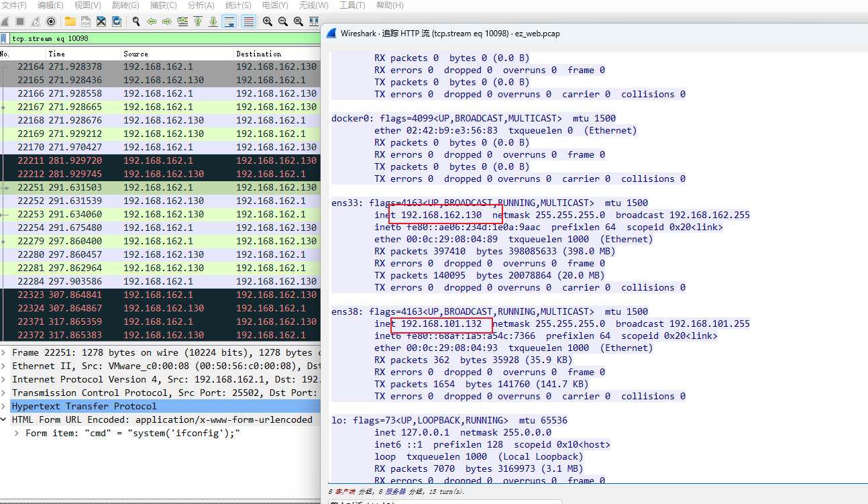Click the start capture shark fin icon
The width and height of the screenshot is (868, 504).
[x=5, y=21]
